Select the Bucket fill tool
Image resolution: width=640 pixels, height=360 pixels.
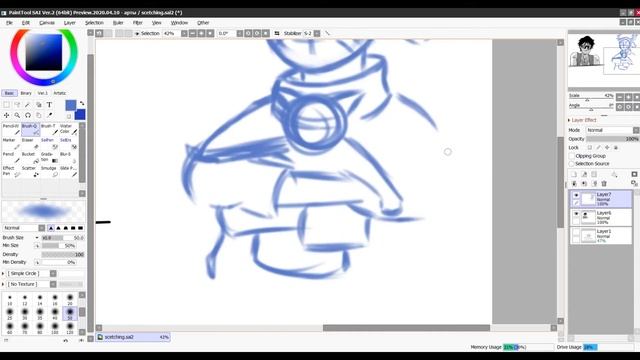coord(31,158)
